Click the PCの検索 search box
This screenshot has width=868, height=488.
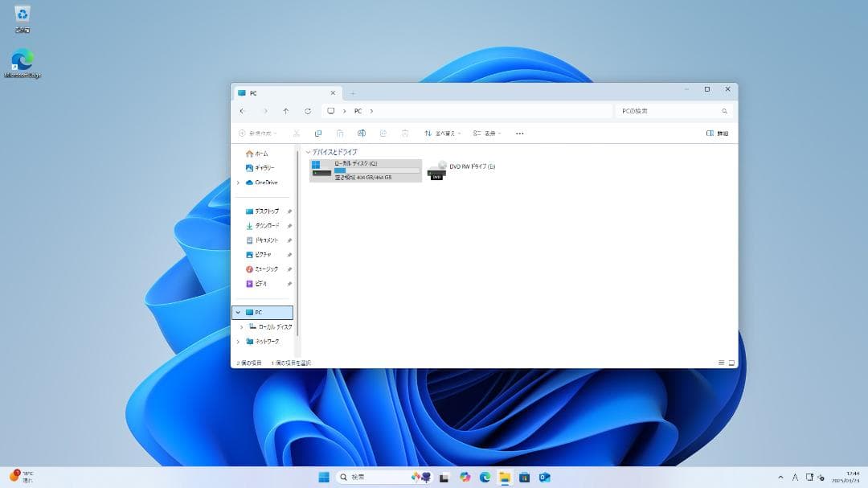(x=673, y=111)
